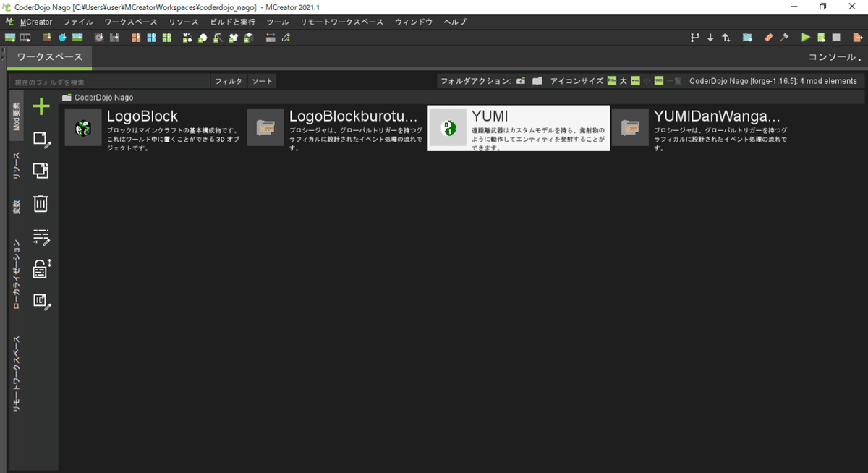This screenshot has height=473, width=868.
Task: Select the lock mod element code icon
Action: coord(41,269)
